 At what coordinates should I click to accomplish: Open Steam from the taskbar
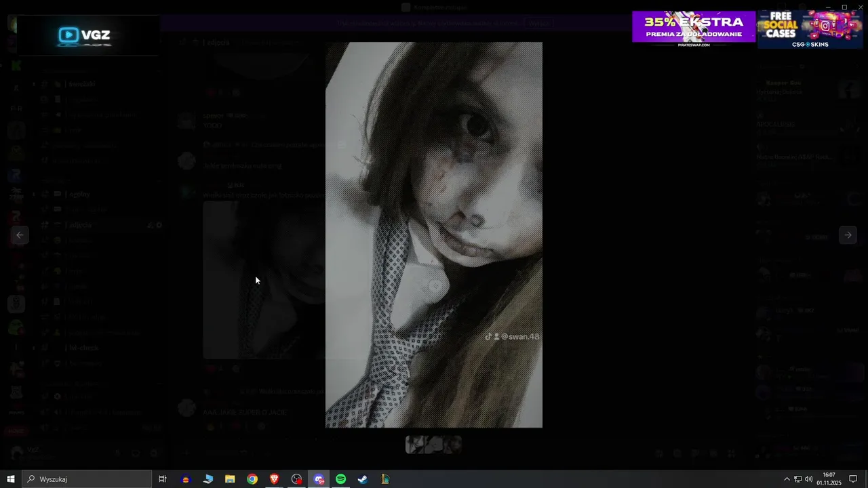click(x=363, y=479)
